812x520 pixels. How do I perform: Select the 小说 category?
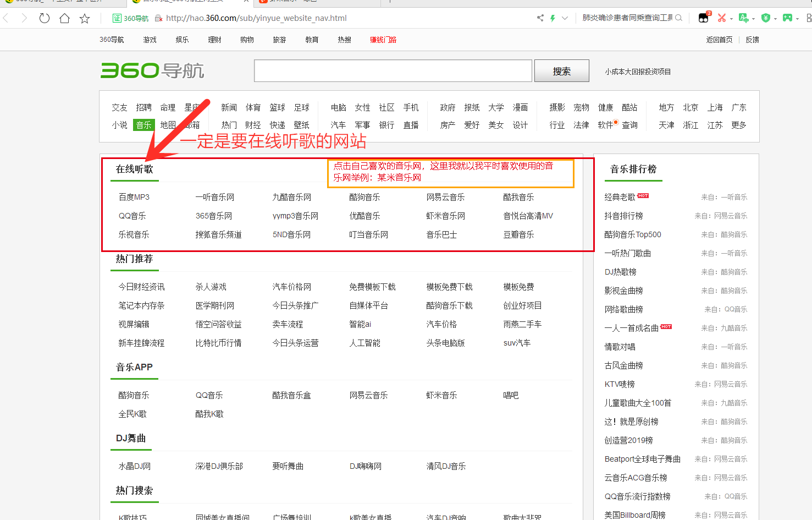point(120,125)
